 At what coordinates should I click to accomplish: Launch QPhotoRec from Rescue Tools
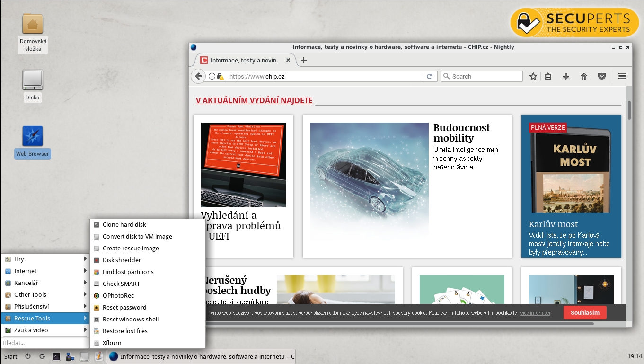tap(148, 295)
